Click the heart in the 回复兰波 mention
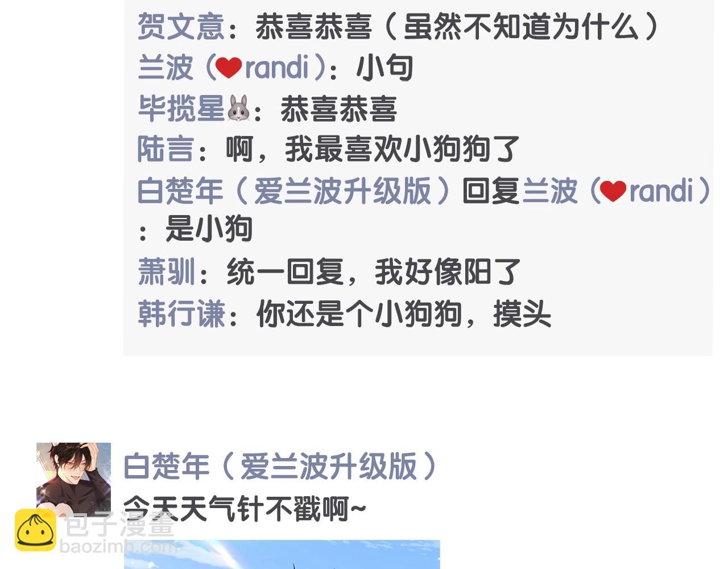Viewport: 728px width, 569px height. pos(613,191)
